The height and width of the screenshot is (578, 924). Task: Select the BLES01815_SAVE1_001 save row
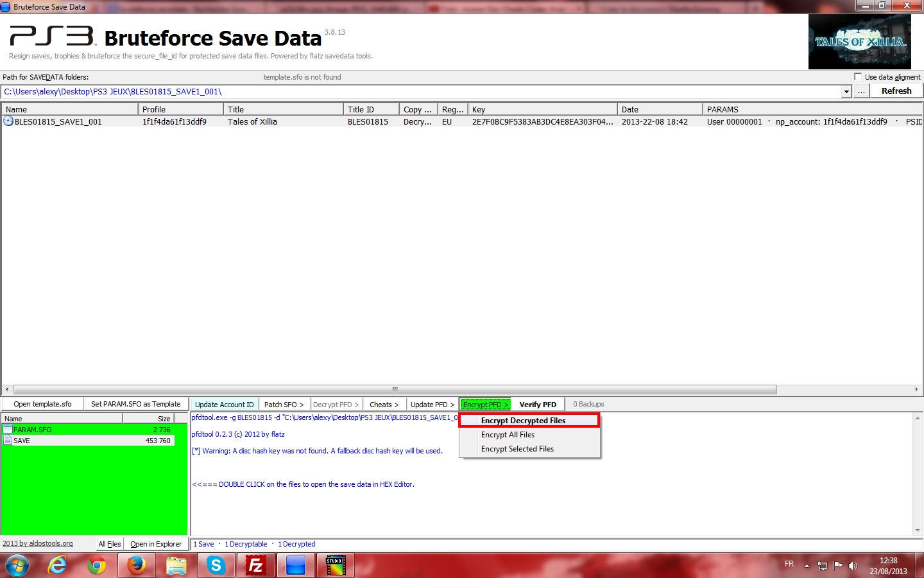click(462, 121)
